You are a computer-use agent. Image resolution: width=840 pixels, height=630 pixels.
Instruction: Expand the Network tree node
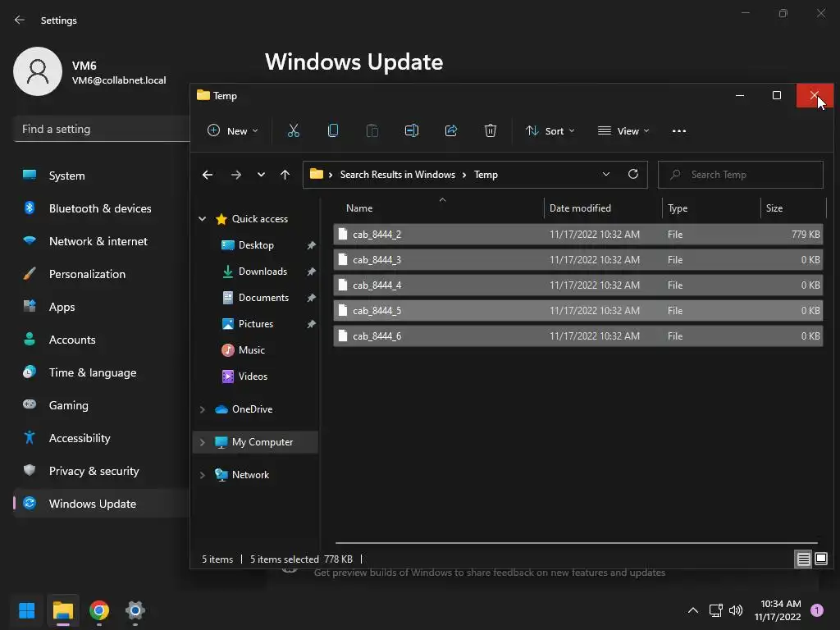(203, 475)
